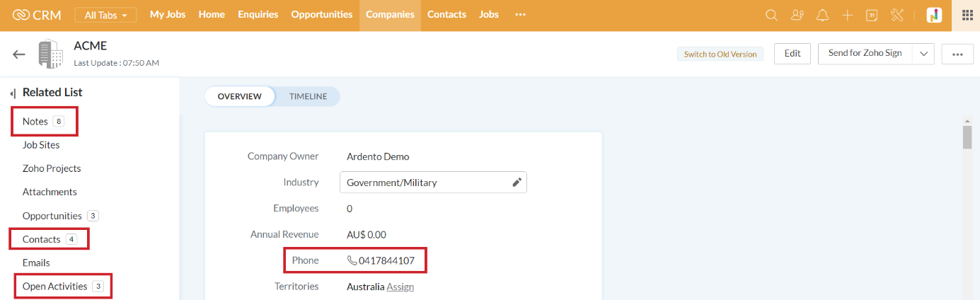Open the notifications bell icon
Image resolution: width=980 pixels, height=300 pixels.
(x=822, y=15)
